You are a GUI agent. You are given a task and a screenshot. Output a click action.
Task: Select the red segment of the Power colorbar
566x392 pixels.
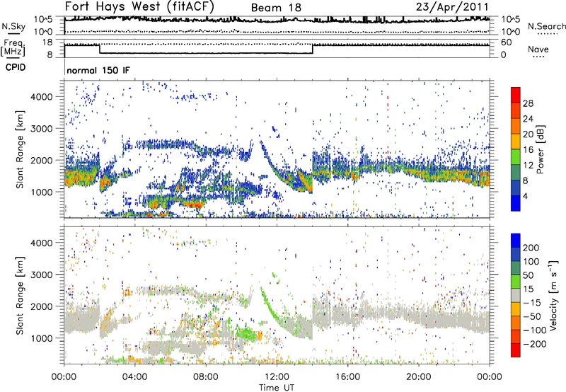pyautogui.click(x=516, y=95)
